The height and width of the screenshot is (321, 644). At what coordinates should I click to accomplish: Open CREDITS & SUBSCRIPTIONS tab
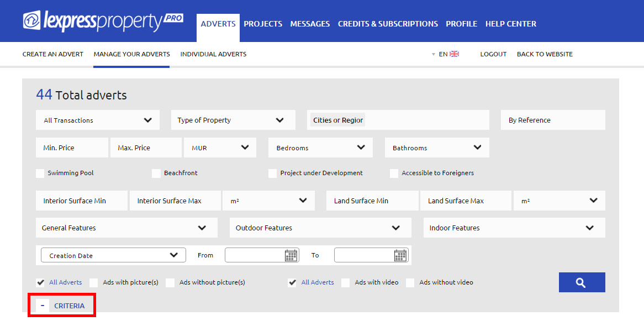click(x=388, y=24)
